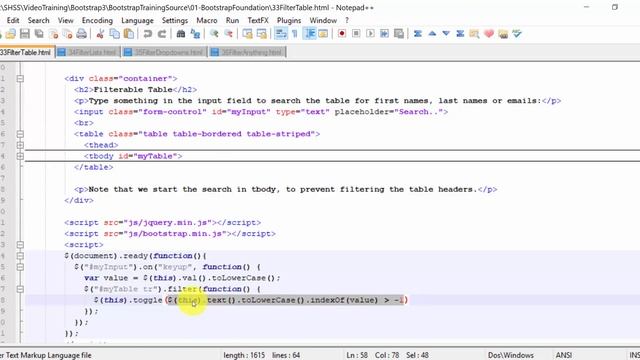This screenshot has height=360, width=640.
Task: Click the Save file toolbar icon
Action: [x=25, y=34]
